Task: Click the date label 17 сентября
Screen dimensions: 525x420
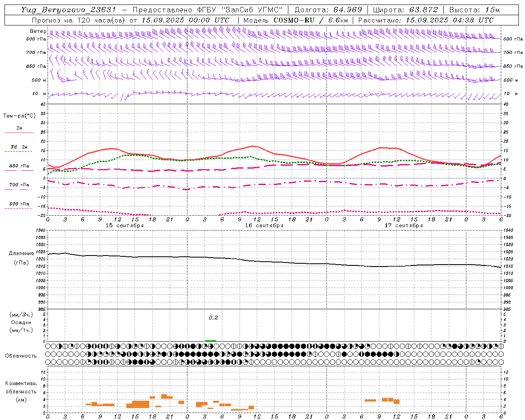Action: point(404,226)
